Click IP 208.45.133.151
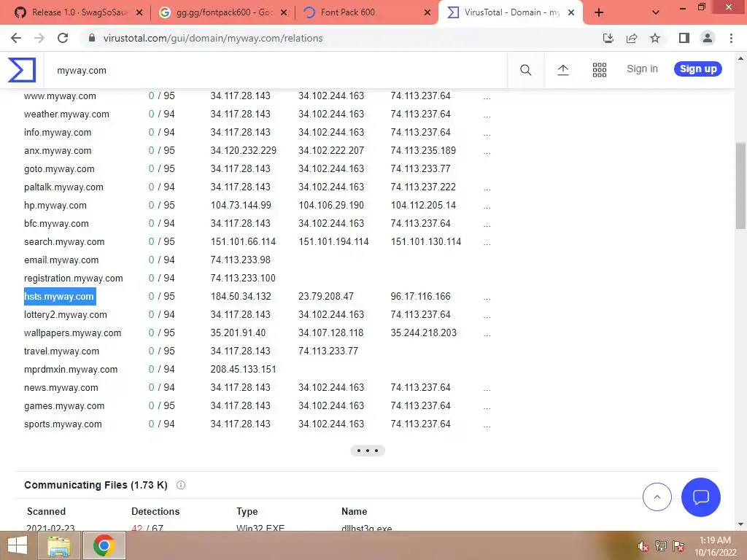Screen dimensions: 747x560 click(x=243, y=369)
